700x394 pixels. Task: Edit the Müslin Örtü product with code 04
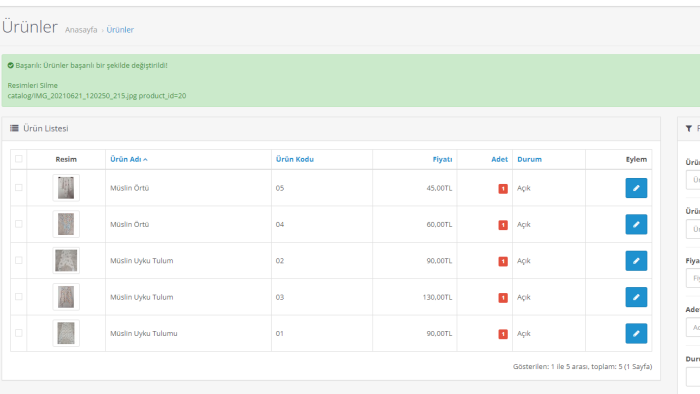point(636,224)
